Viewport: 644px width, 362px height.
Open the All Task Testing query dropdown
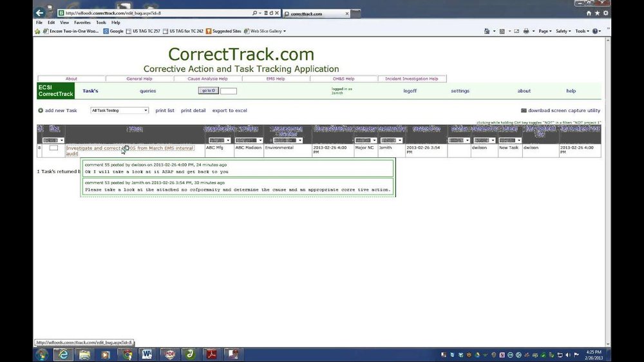pos(119,111)
